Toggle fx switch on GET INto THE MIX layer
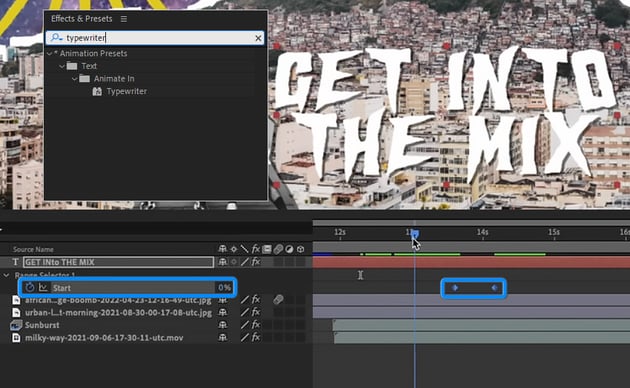630x388 pixels. click(x=256, y=262)
